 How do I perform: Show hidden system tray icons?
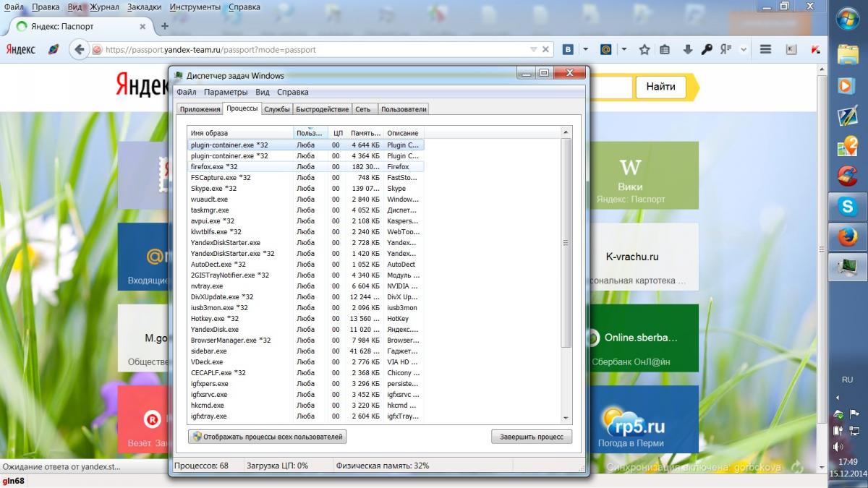point(838,397)
